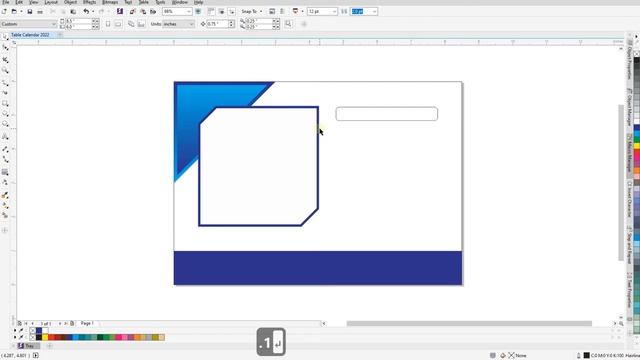This screenshot has width=640, height=360.
Task: Undo the last action
Action: point(86,11)
